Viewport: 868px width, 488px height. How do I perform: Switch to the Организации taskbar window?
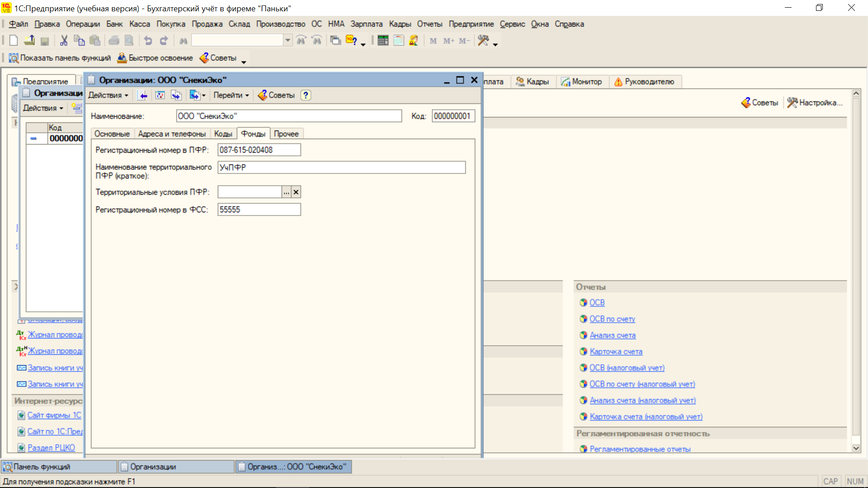[x=176, y=467]
